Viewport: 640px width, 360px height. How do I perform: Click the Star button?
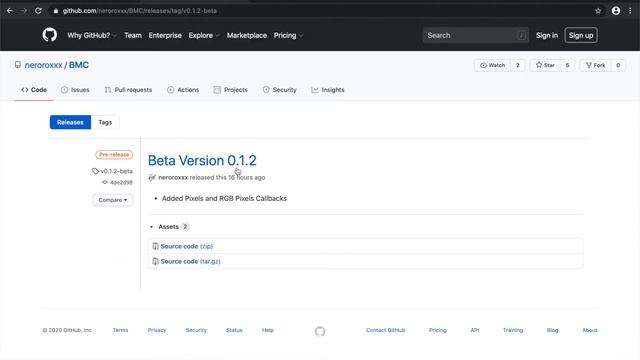click(x=545, y=65)
